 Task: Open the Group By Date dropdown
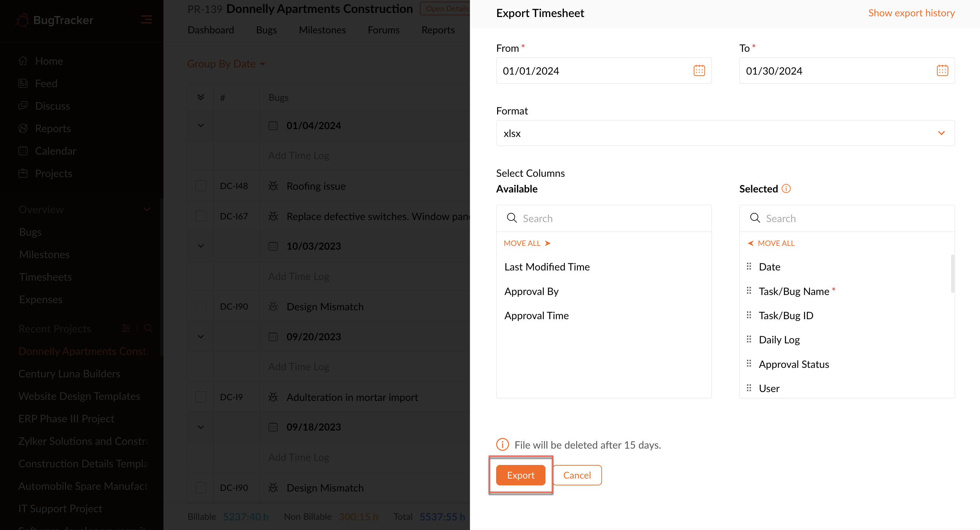tap(226, 64)
